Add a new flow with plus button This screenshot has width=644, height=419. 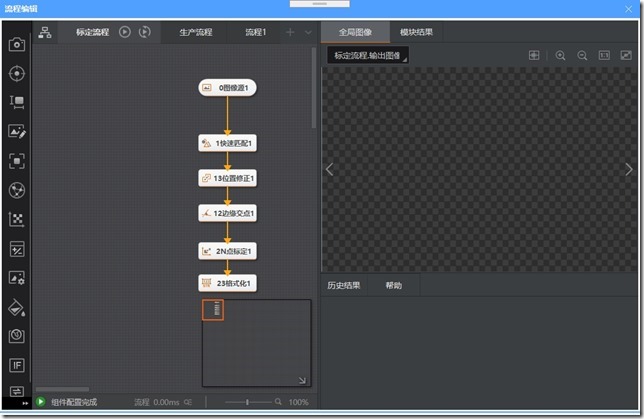tap(290, 32)
